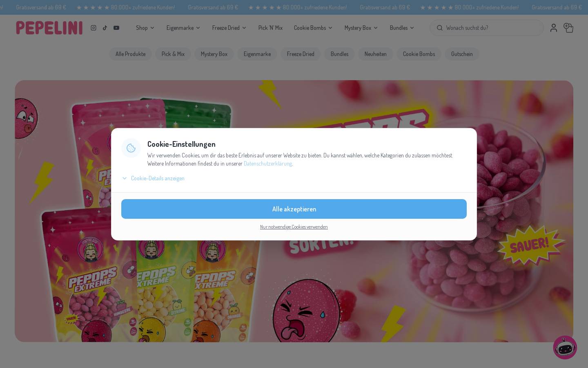Go to the Pepelini logo homepage
The height and width of the screenshot is (368, 588).
click(49, 28)
